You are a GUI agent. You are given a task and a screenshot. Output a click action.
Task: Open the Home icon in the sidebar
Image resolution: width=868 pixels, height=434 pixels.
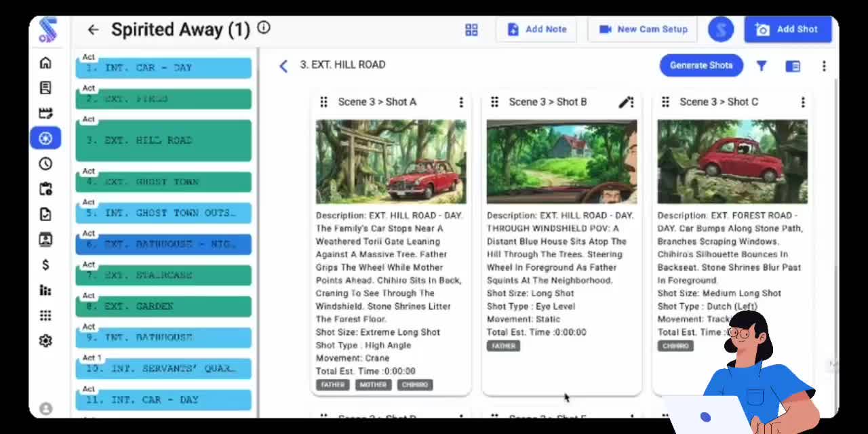(x=45, y=63)
